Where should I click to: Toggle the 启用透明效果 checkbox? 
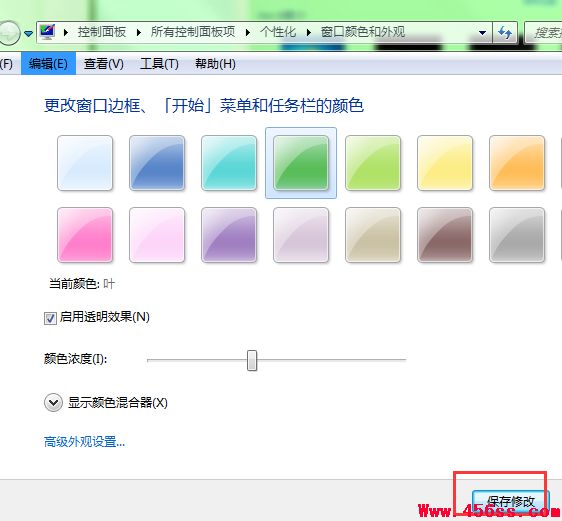50,318
